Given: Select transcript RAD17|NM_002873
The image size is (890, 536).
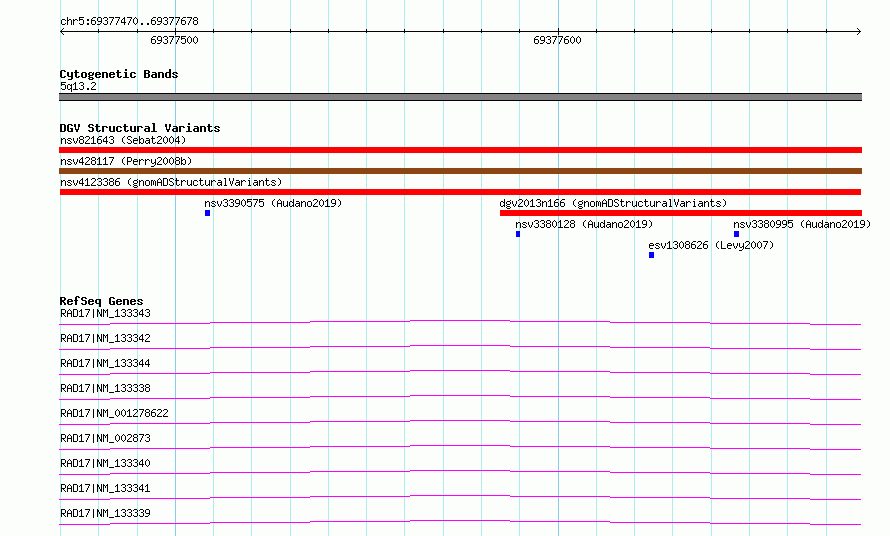Looking at the screenshot, I should [106, 438].
